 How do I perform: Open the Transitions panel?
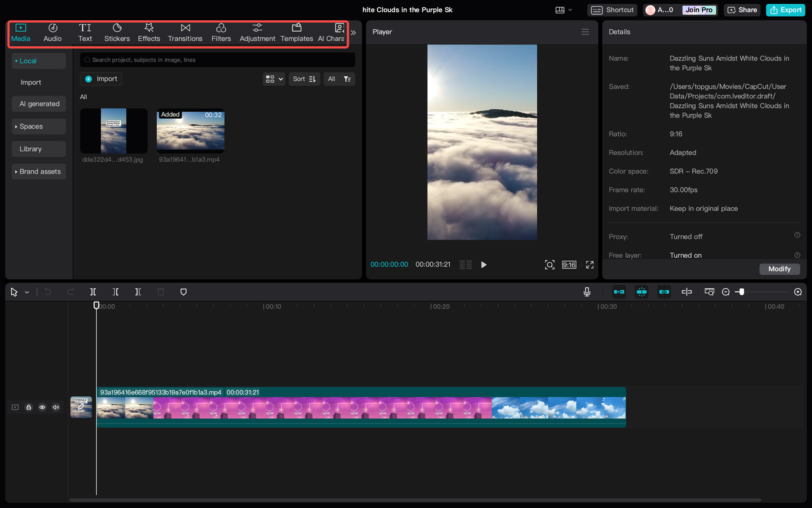[x=185, y=32]
